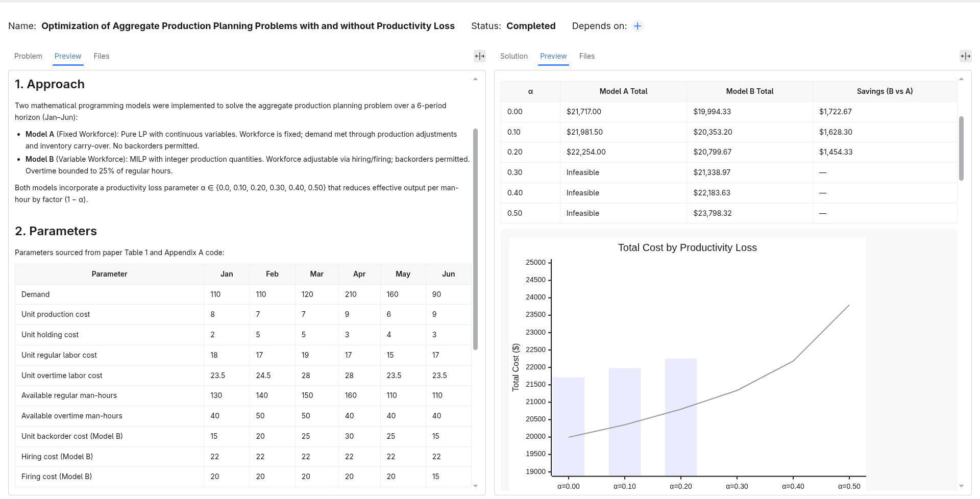Click the Completed status label
Image resolution: width=980 pixels, height=499 pixels.
[531, 26]
